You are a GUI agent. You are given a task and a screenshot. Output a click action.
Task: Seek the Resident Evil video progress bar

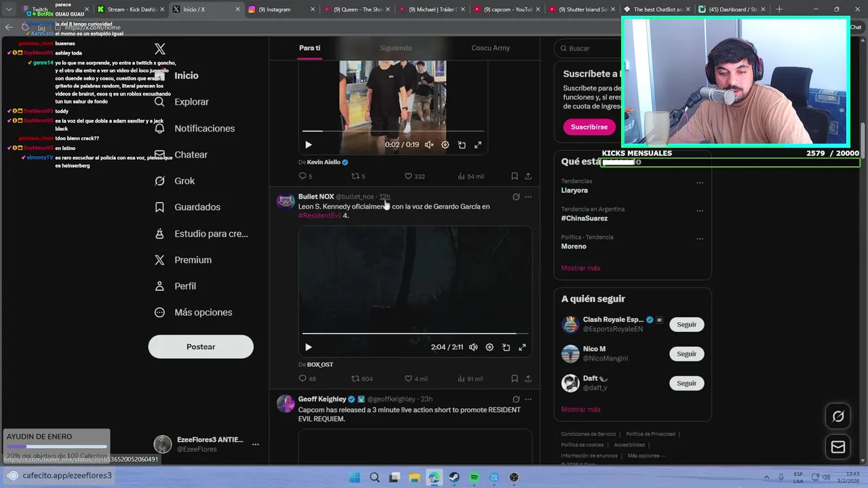414,333
